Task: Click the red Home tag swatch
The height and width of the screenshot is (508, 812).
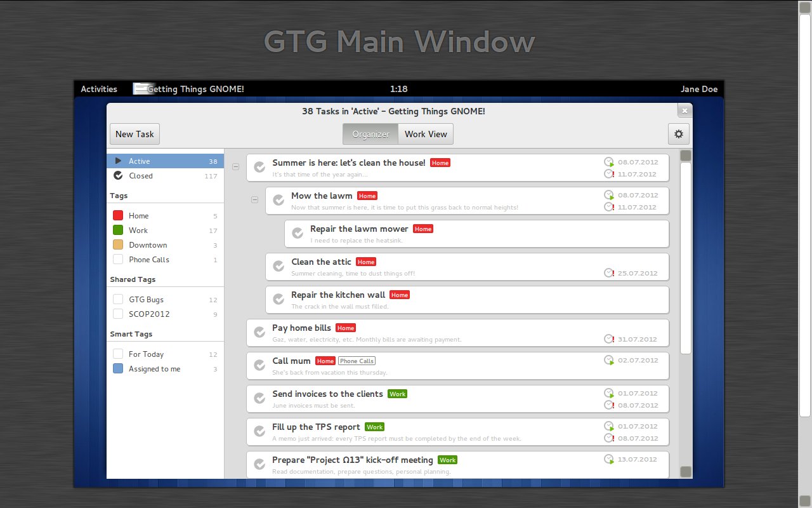Action: (x=118, y=216)
